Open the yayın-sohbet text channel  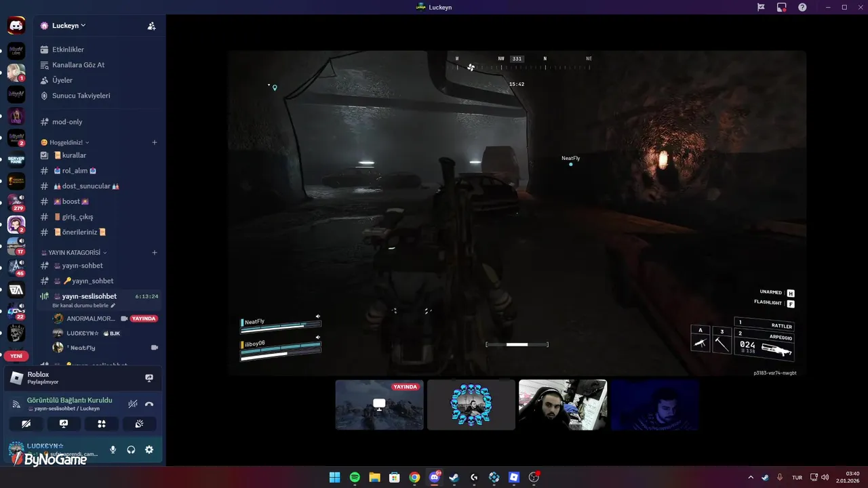[100, 266]
